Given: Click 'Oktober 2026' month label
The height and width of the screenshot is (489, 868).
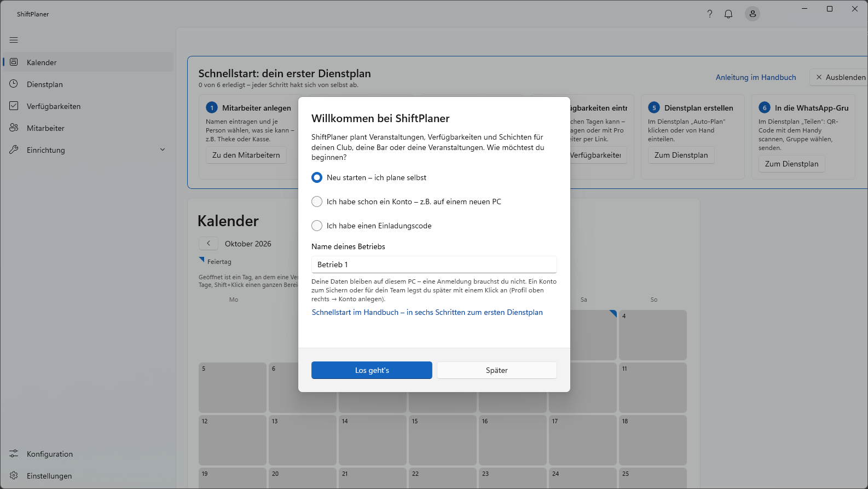Looking at the screenshot, I should 248,244.
